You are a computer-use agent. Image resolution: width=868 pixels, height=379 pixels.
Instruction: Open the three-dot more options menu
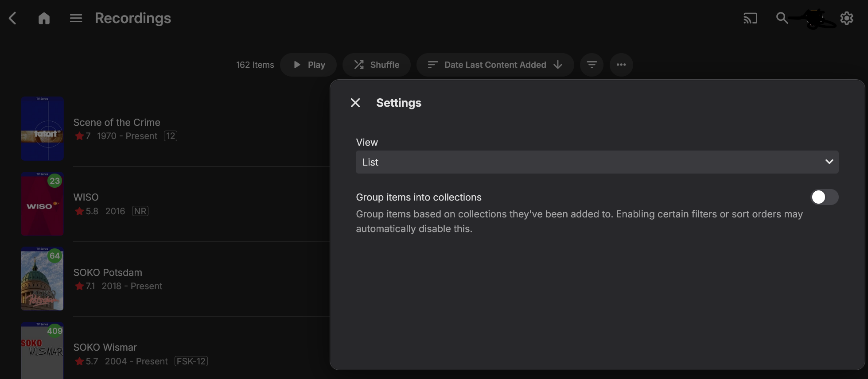point(621,65)
